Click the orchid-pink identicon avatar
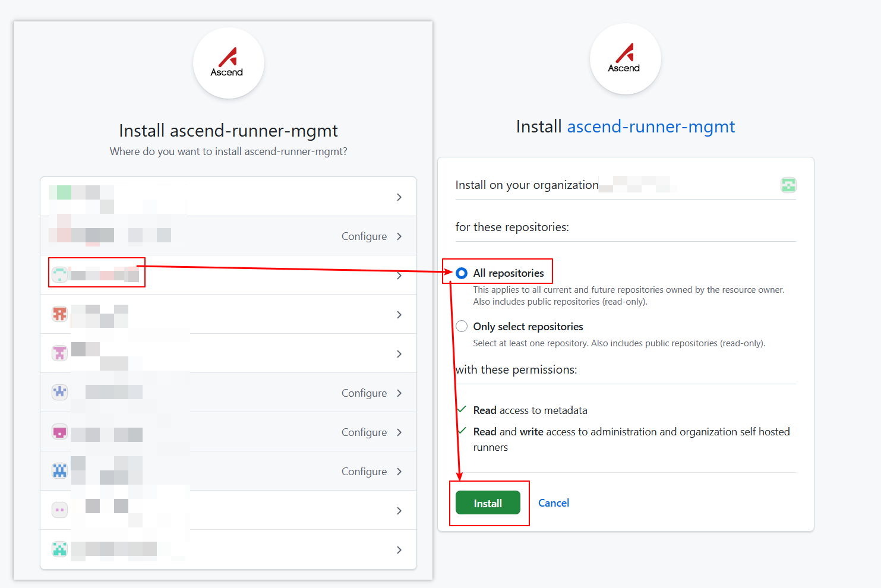881x588 pixels. [x=60, y=353]
